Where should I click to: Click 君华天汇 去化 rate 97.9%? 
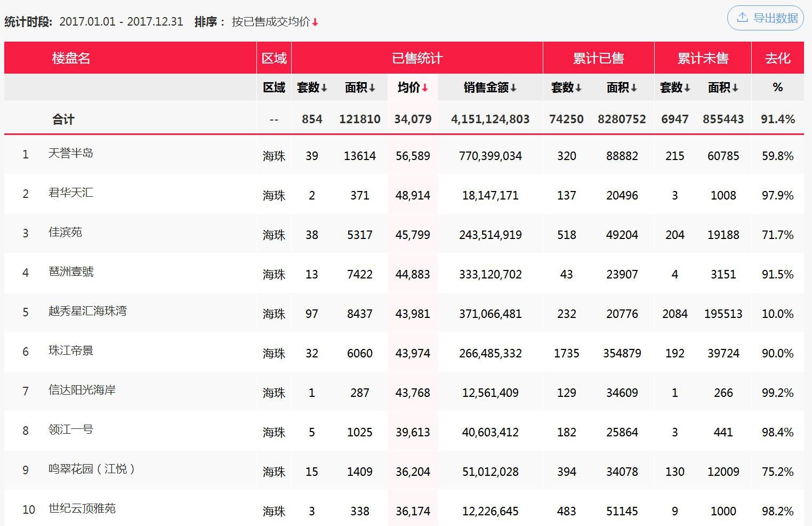[777, 195]
